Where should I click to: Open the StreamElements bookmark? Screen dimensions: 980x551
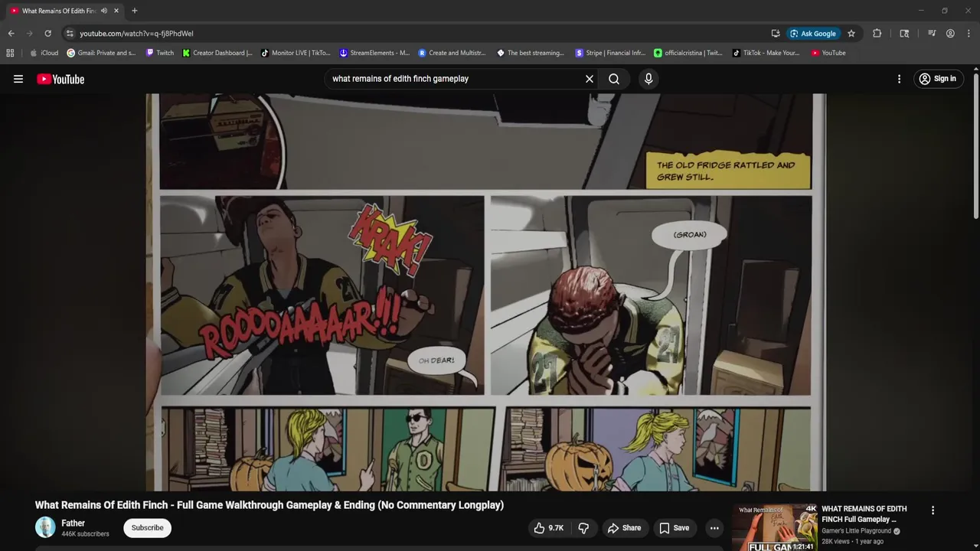[374, 53]
